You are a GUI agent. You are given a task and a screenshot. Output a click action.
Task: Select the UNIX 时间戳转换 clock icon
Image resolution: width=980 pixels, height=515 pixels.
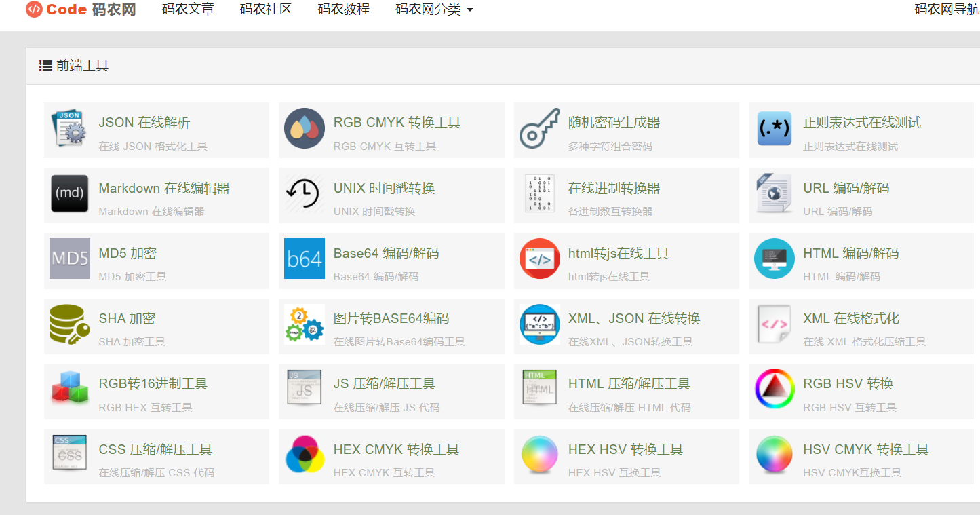pos(304,195)
